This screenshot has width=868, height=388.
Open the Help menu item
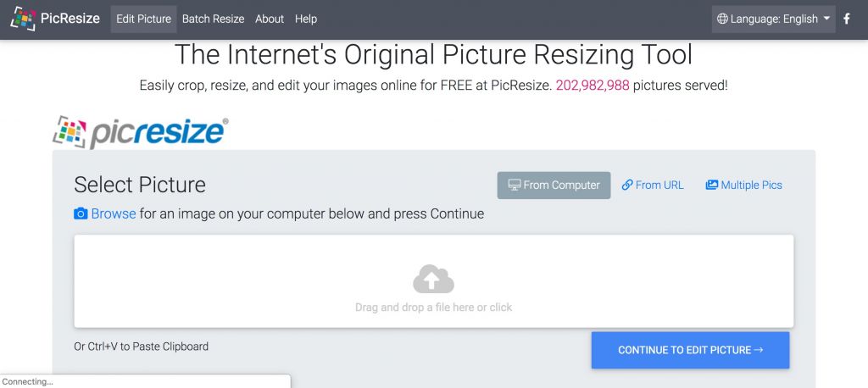tap(306, 19)
